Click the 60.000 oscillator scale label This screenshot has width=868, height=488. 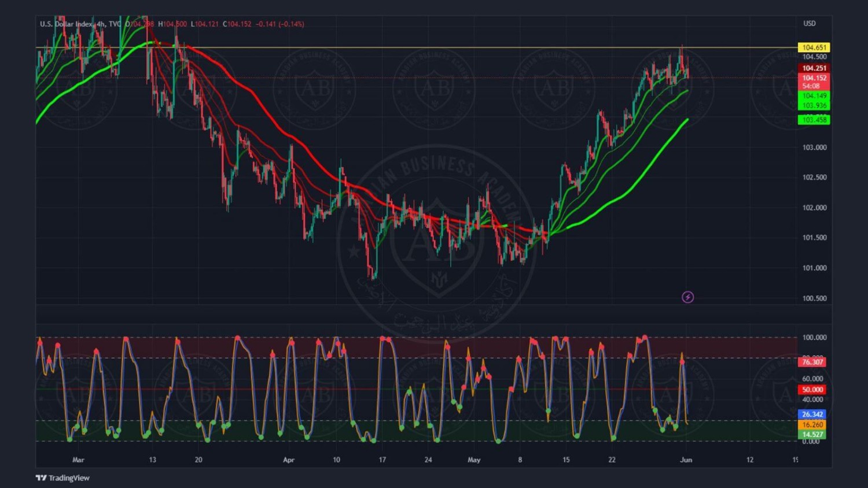[812, 379]
